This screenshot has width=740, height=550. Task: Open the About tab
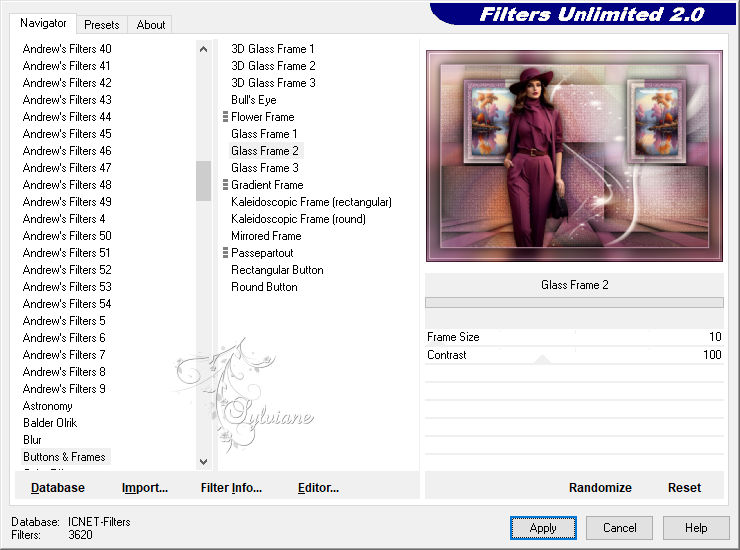tap(151, 25)
